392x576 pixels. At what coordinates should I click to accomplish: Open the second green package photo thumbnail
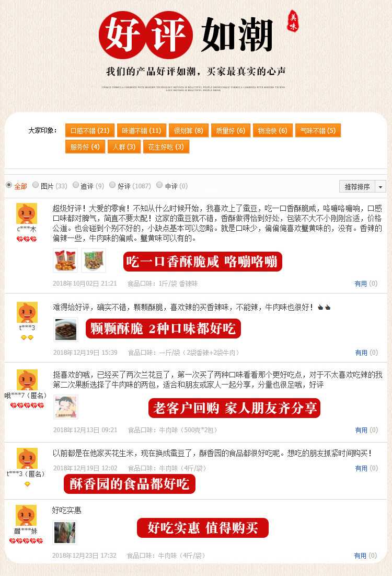click(x=94, y=261)
